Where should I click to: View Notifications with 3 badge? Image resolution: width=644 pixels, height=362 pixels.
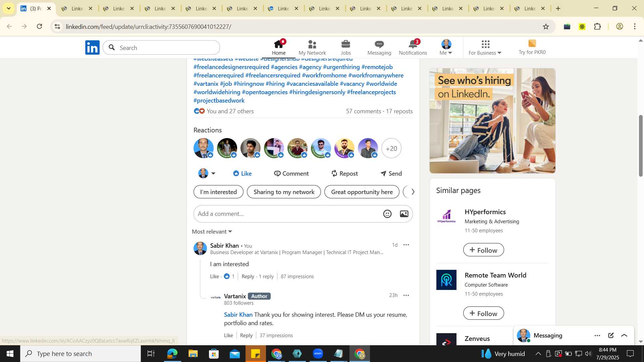point(413,47)
